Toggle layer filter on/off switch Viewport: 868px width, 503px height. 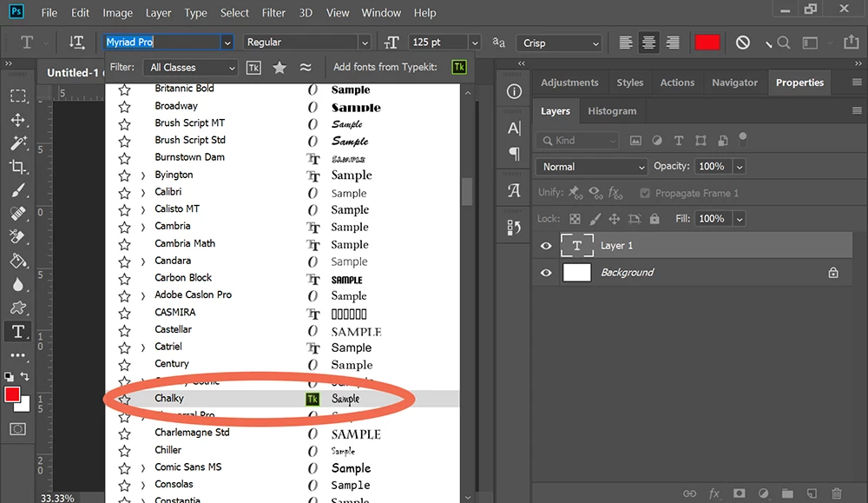(x=743, y=140)
